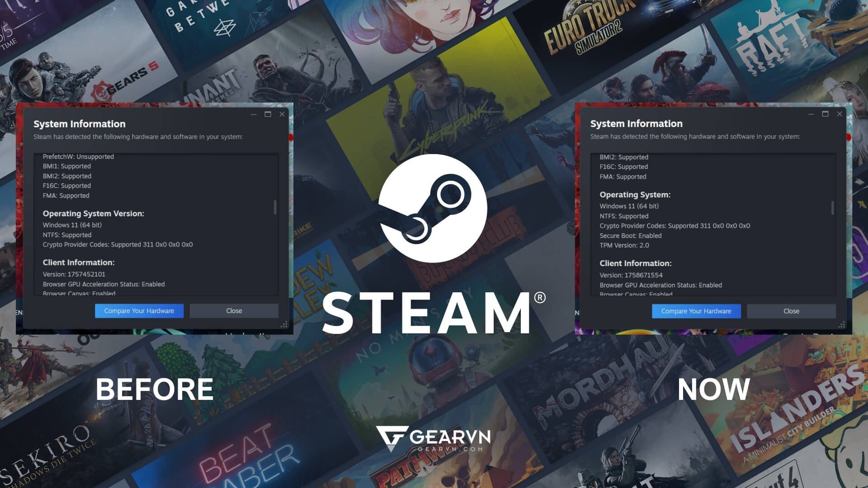Select the "BMI1: Supported" line
Image resolution: width=868 pixels, height=488 pixels.
pyautogui.click(x=67, y=166)
